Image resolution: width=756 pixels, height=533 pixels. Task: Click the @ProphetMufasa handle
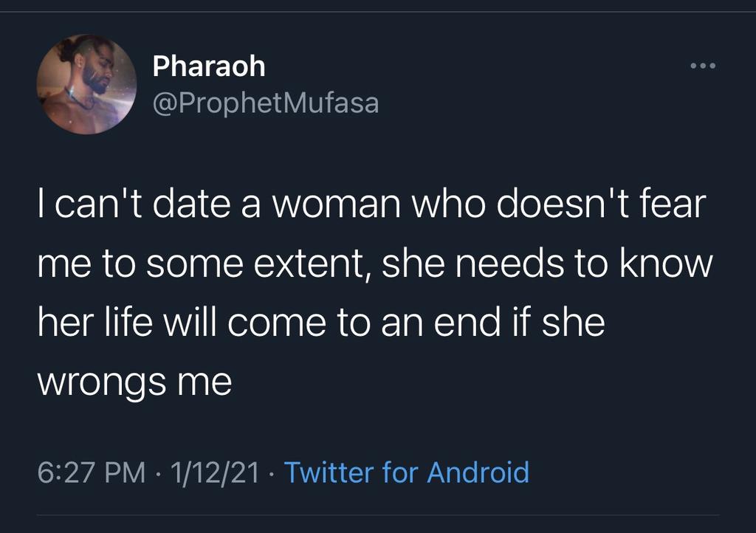pyautogui.click(x=266, y=104)
